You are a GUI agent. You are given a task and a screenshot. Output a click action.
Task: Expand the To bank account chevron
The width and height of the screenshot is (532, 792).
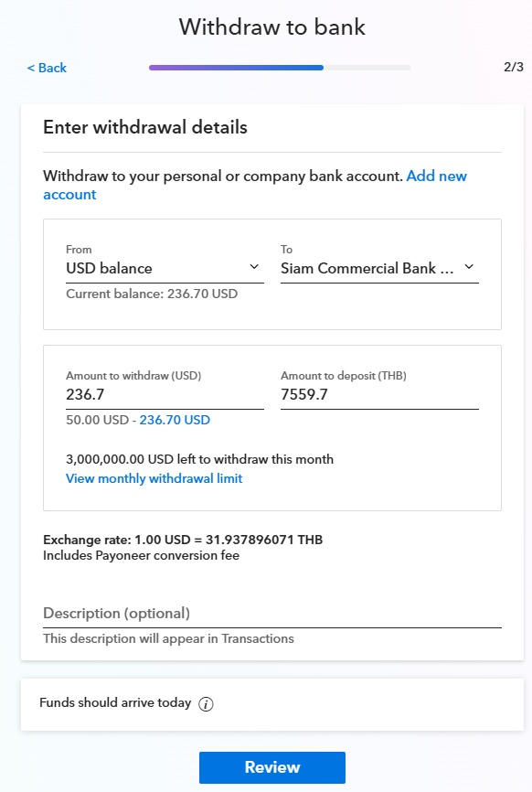click(x=469, y=267)
